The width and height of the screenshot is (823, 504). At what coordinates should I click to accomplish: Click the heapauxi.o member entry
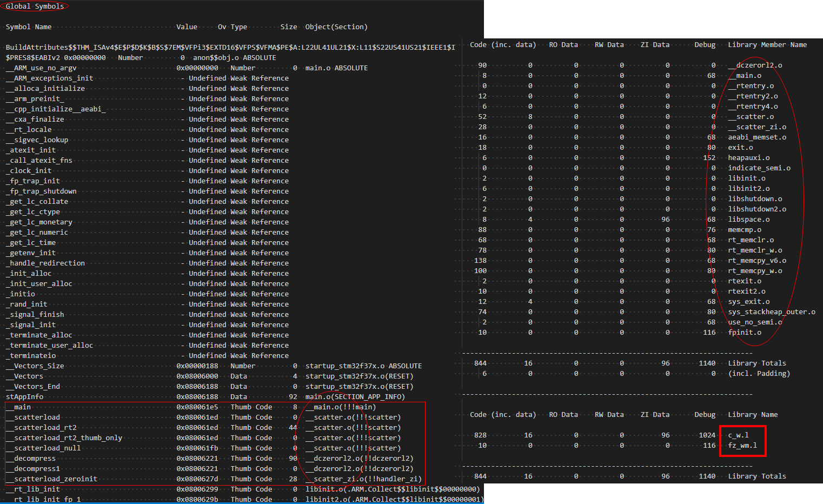[x=748, y=157]
